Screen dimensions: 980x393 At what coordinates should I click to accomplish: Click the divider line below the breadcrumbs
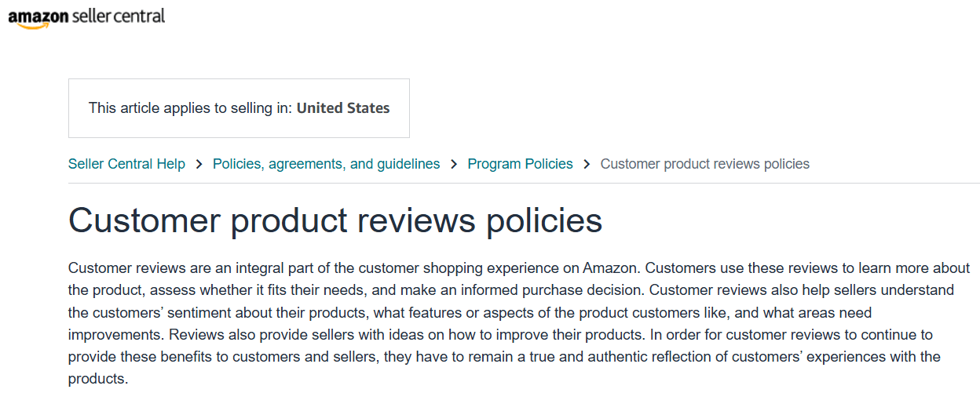coord(524,184)
